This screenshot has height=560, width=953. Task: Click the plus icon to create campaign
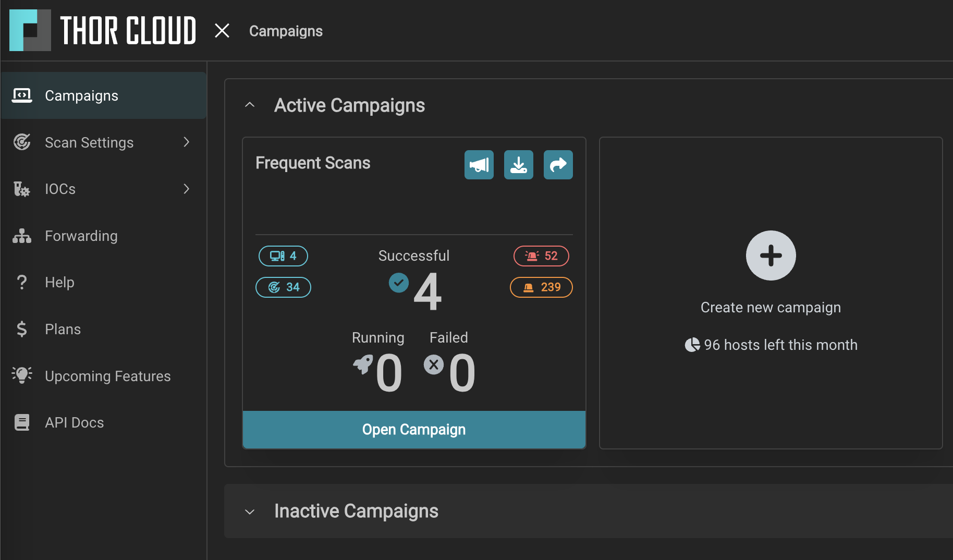770,255
